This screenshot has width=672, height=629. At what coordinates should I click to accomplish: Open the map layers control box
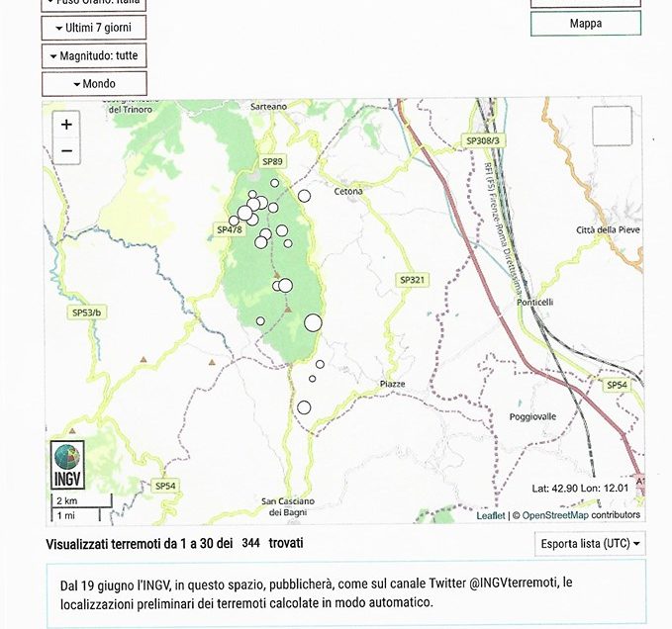pos(612,127)
